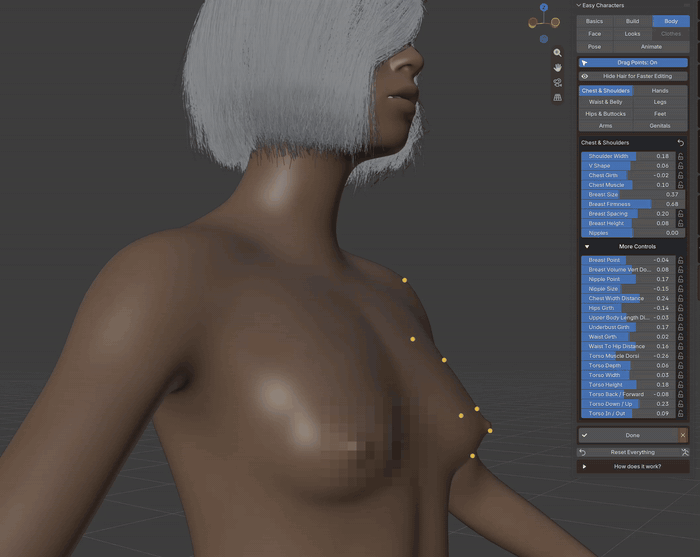Screen dimensions: 700x557
Task: Toggle lock on Chest Girth slider
Action: 680,175
